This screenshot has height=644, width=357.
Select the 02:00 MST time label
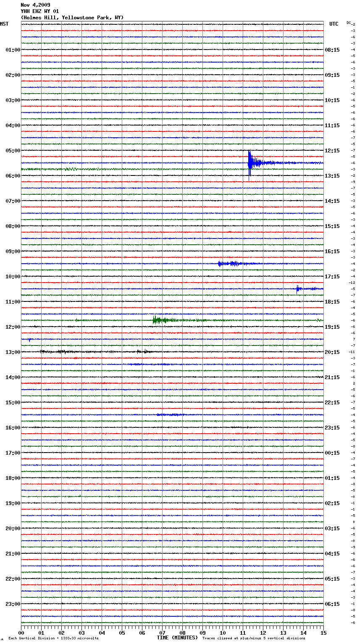13,75
